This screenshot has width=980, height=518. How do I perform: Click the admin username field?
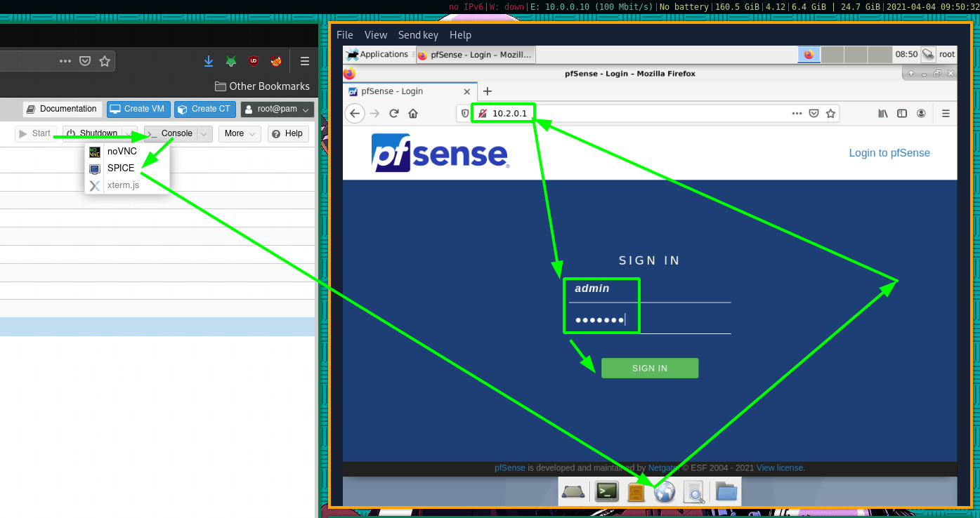pyautogui.click(x=650, y=289)
